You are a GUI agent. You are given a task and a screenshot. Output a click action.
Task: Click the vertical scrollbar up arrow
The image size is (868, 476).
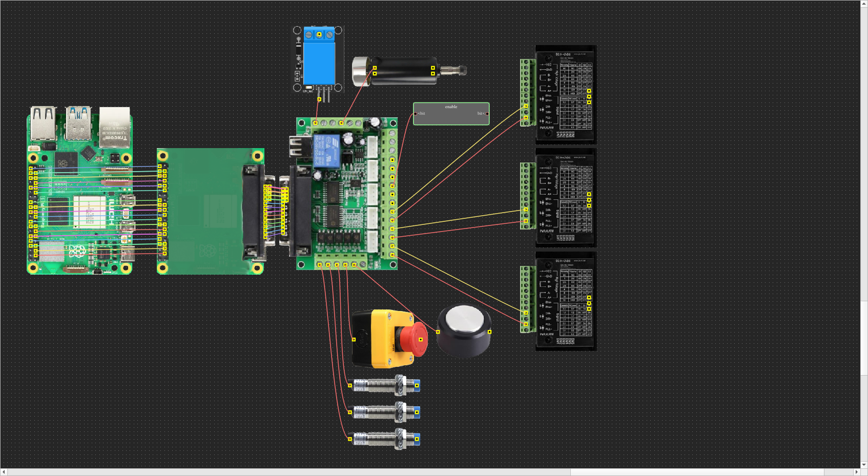(x=864, y=4)
